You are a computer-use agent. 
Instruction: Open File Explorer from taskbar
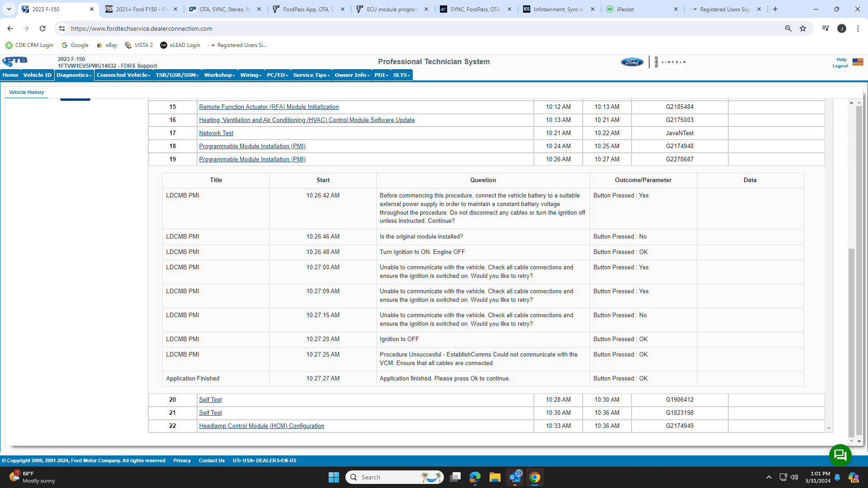495,477
